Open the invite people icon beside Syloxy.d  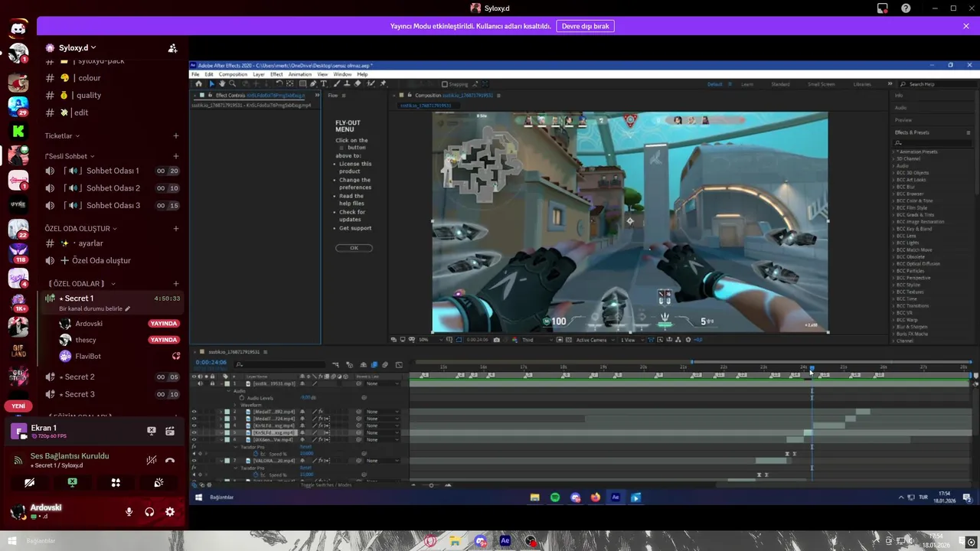tap(173, 47)
